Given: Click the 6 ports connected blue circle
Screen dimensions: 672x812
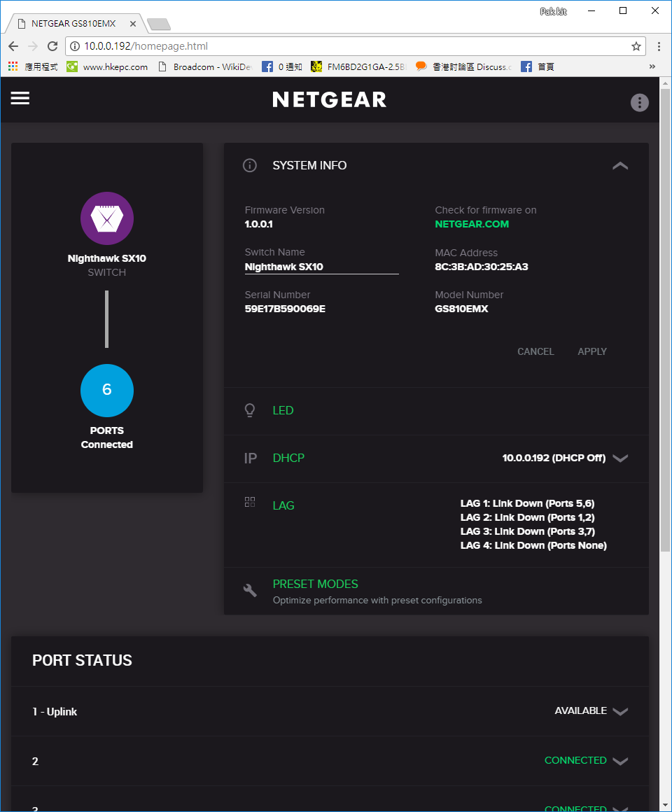Looking at the screenshot, I should (107, 391).
